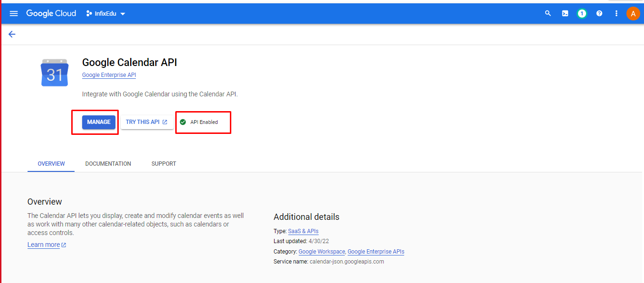Open the Google Workspace category link
This screenshot has height=283, width=644.
click(x=322, y=252)
